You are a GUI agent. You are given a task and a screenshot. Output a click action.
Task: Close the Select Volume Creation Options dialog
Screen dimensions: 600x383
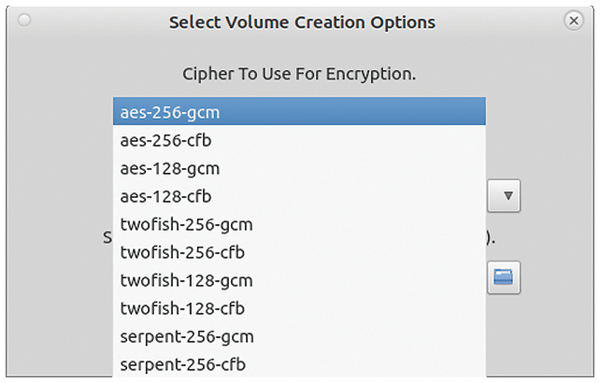(x=574, y=20)
